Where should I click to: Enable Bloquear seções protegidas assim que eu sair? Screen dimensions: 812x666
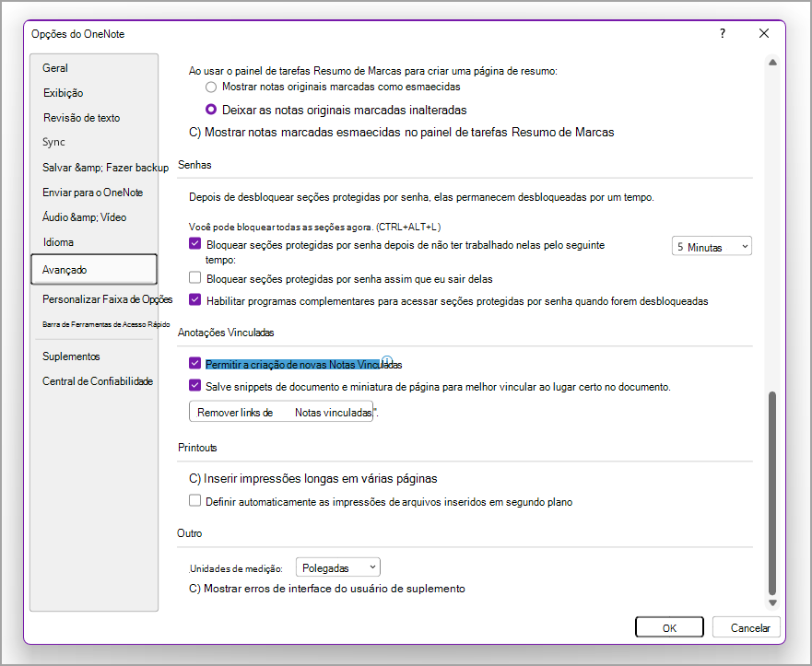click(194, 278)
